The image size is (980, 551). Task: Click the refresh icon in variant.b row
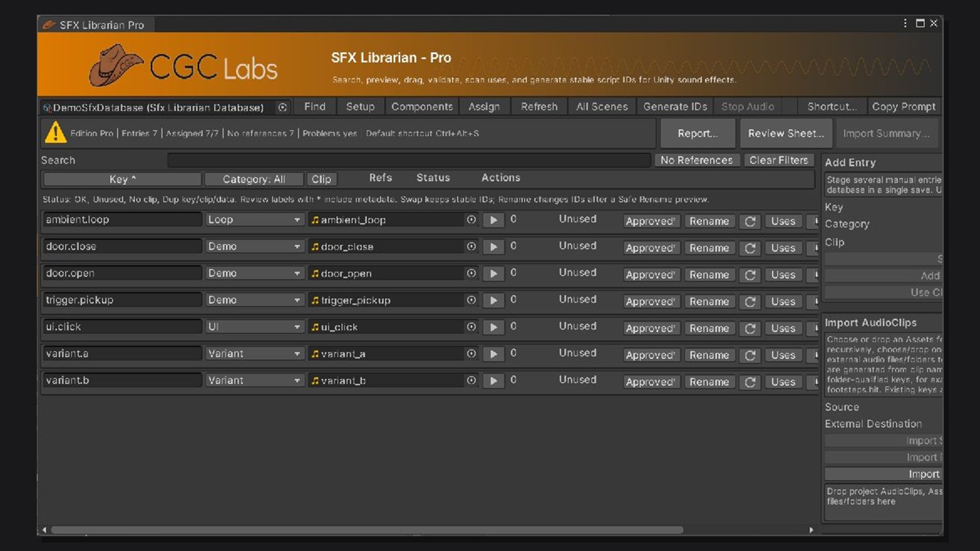750,383
